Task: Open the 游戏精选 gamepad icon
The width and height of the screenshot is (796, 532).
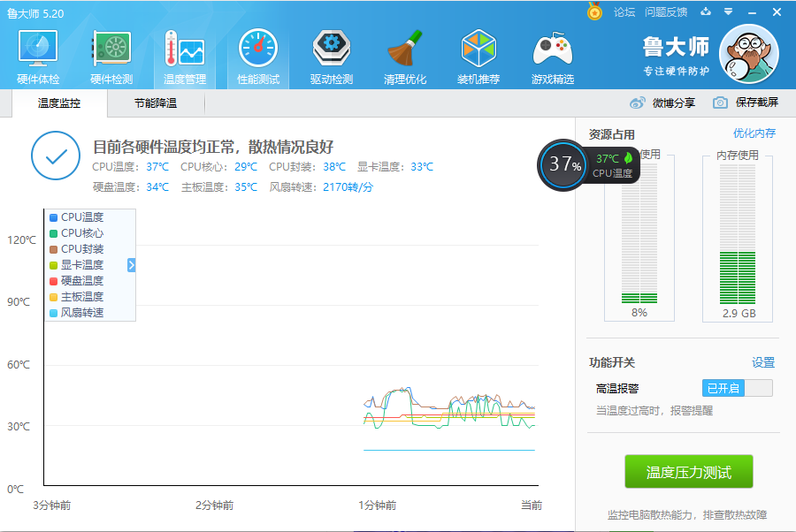Action: 552,49
